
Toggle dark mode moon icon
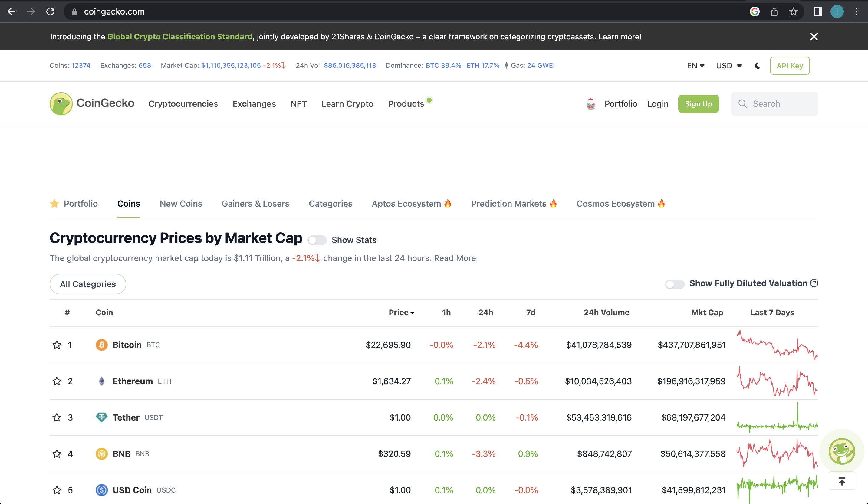(757, 65)
